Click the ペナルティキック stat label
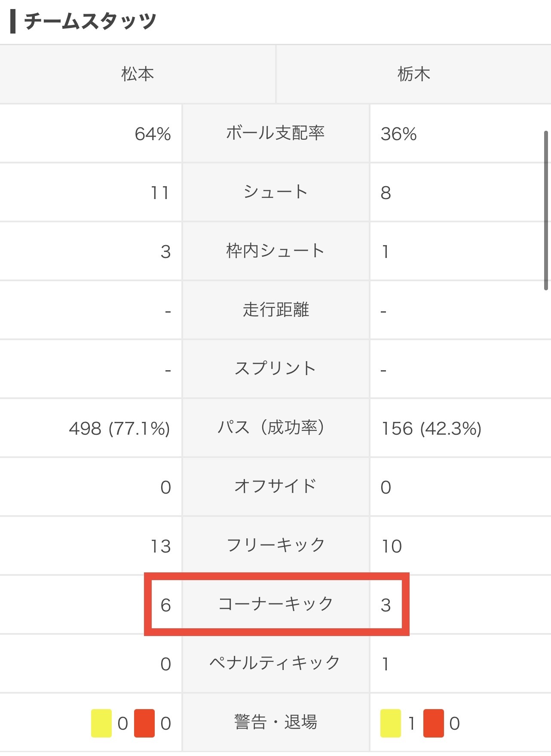 click(275, 664)
